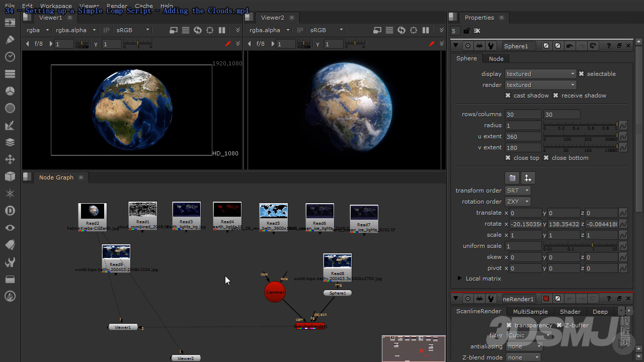
Task: Adjust the uniform scale slider
Action: coord(581,246)
